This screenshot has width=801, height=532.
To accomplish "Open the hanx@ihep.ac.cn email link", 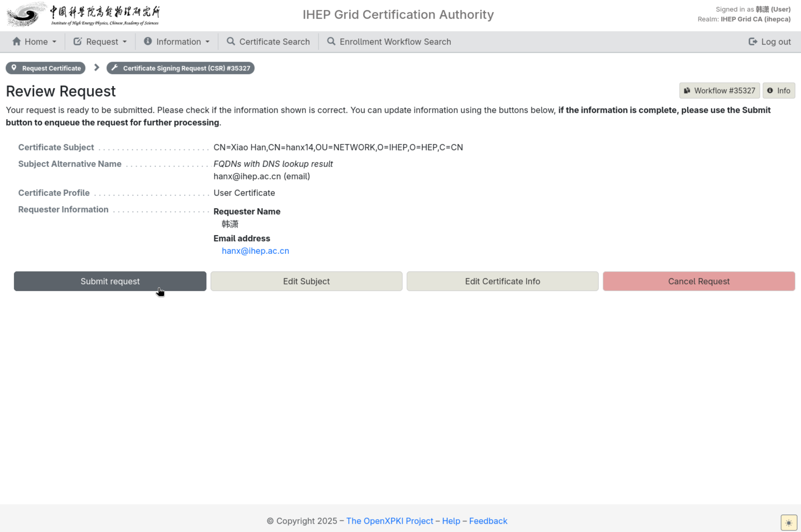I will click(x=255, y=251).
